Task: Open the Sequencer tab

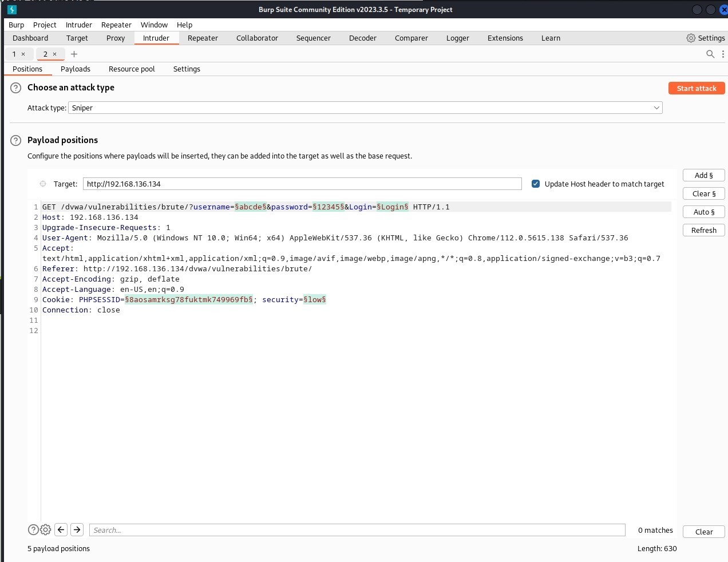Action: tap(314, 38)
